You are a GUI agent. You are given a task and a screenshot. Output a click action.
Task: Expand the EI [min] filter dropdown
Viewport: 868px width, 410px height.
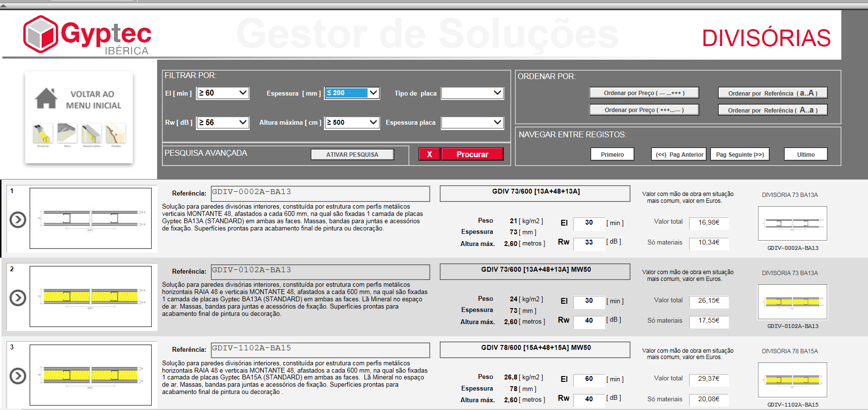click(243, 93)
